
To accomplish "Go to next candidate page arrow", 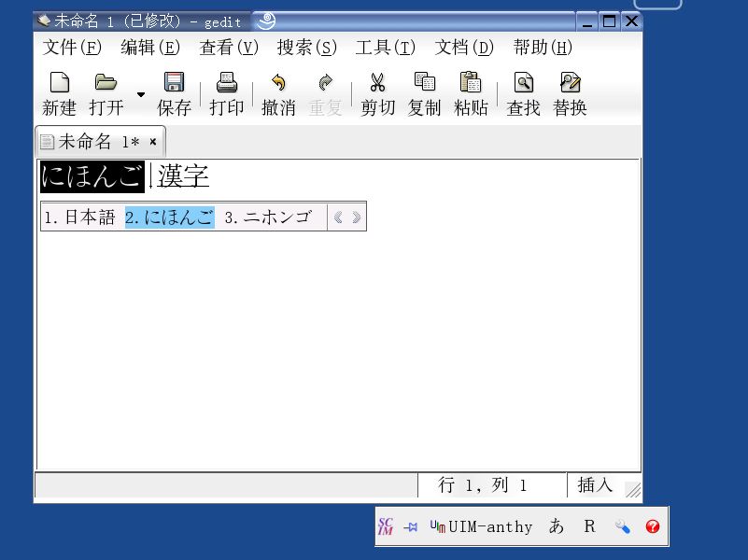I will (x=356, y=217).
